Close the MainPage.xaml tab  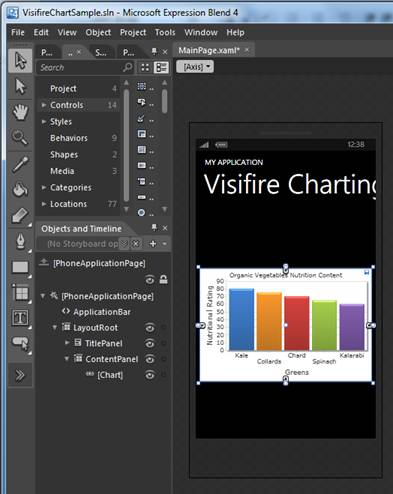[x=247, y=50]
